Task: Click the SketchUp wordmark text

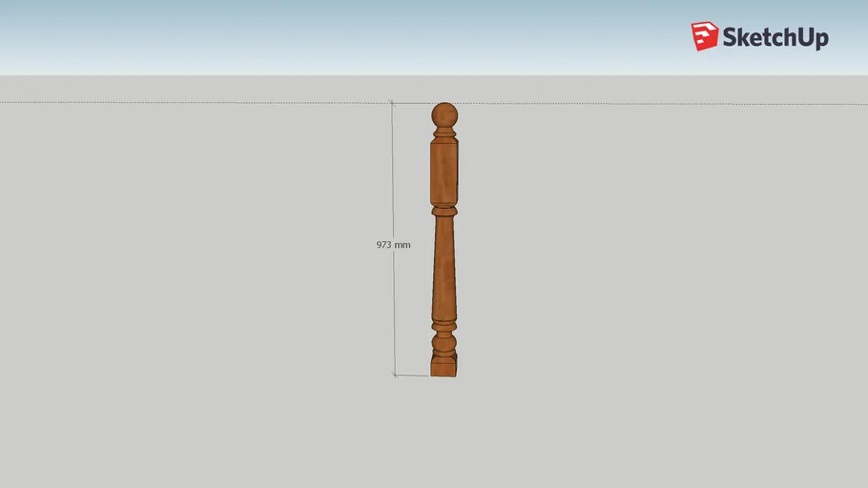Action: [x=775, y=38]
